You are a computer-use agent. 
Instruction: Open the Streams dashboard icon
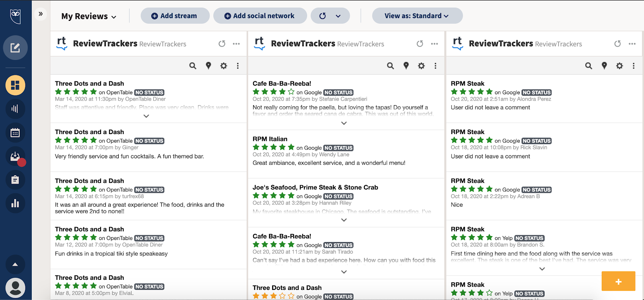(15, 85)
